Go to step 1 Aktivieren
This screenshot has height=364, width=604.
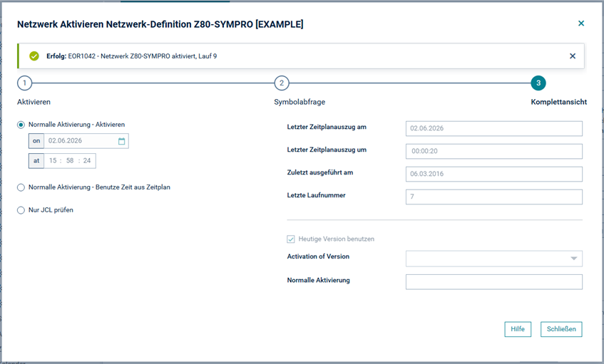pos(25,83)
